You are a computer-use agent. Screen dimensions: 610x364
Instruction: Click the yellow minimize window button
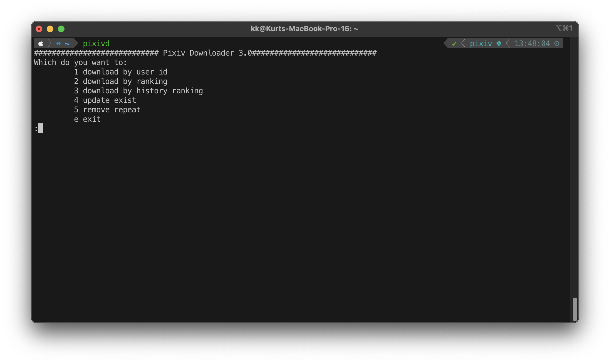[50, 29]
